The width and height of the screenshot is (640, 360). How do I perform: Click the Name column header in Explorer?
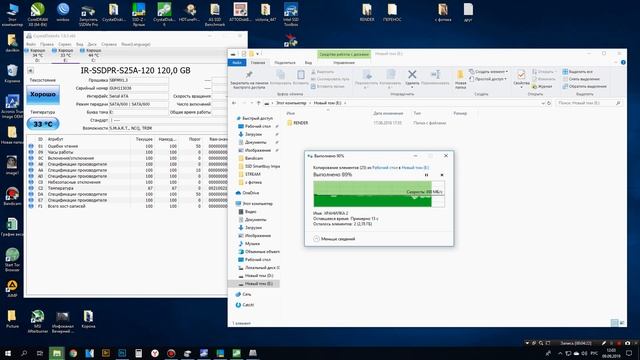[x=291, y=113]
